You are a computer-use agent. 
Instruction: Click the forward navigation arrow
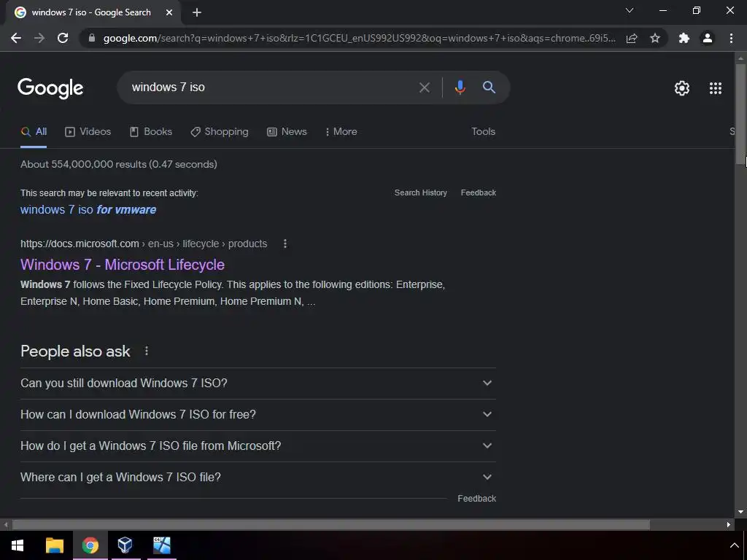point(39,38)
